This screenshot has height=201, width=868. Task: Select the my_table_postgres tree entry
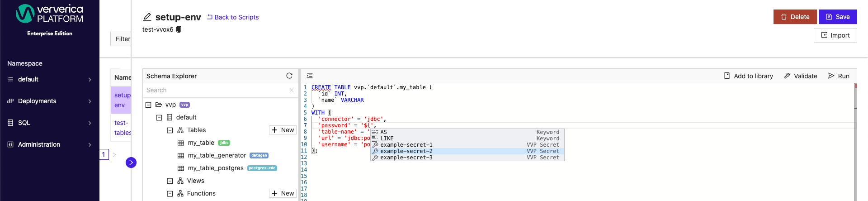(216, 168)
